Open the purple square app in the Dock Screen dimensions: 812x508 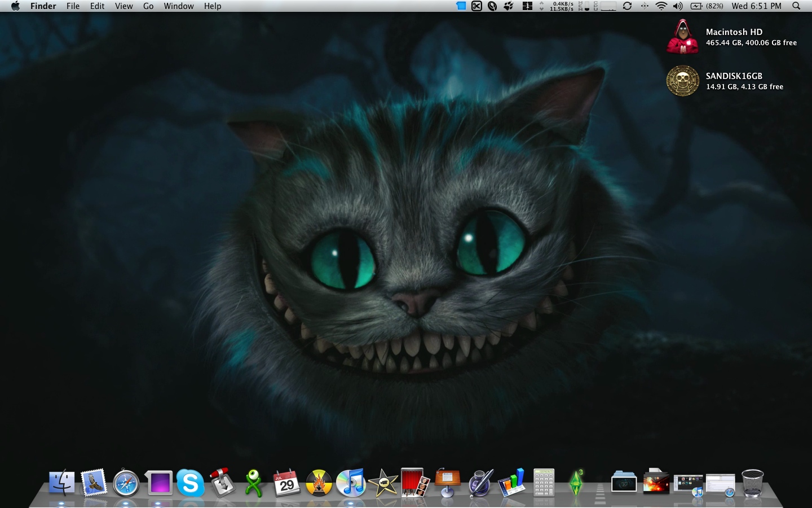(158, 483)
